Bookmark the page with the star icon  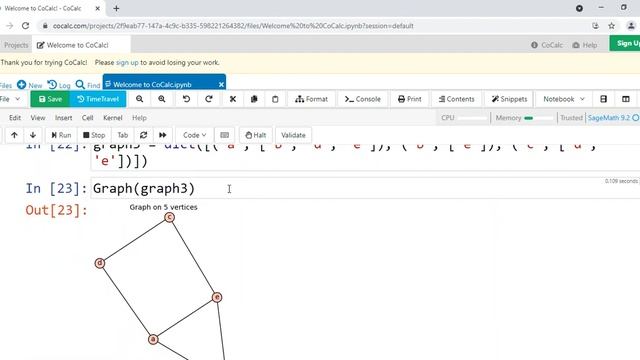pyautogui.click(x=611, y=26)
